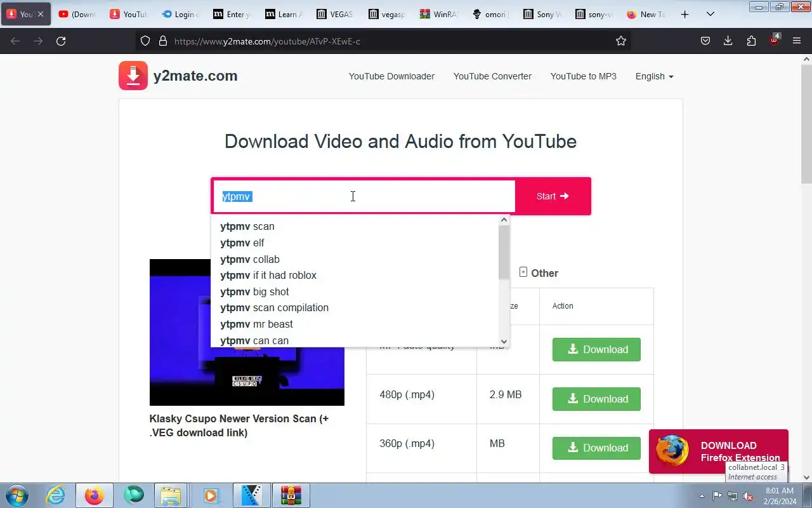Open the YouTube to MP3 nav link
This screenshot has height=508, width=812.
tap(583, 76)
